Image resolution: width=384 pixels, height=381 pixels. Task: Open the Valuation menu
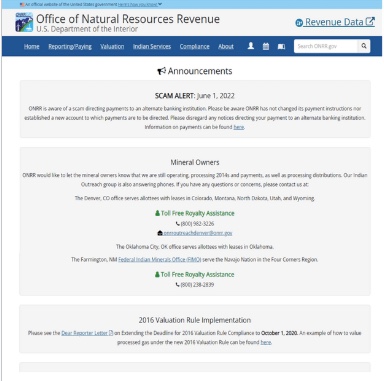click(112, 46)
